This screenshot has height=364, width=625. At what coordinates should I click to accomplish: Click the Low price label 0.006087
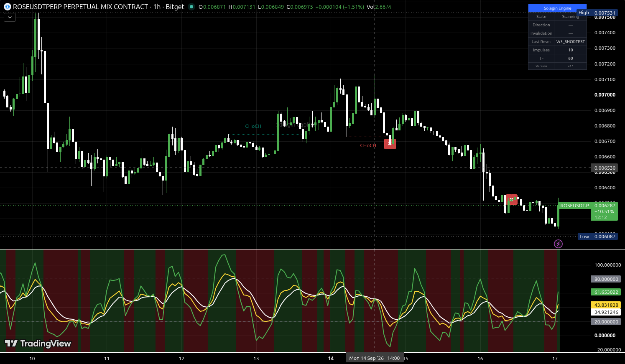(x=605, y=237)
